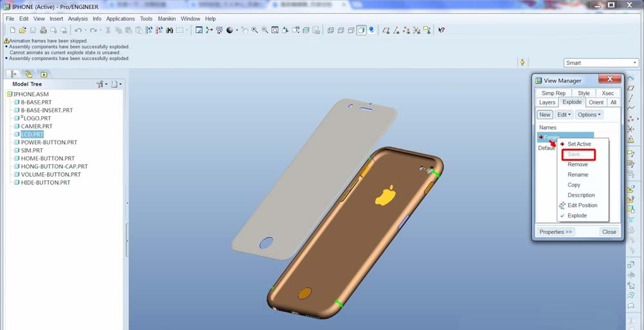The height and width of the screenshot is (330, 644).
Task: Toggle datum axes display
Action: coord(396,30)
